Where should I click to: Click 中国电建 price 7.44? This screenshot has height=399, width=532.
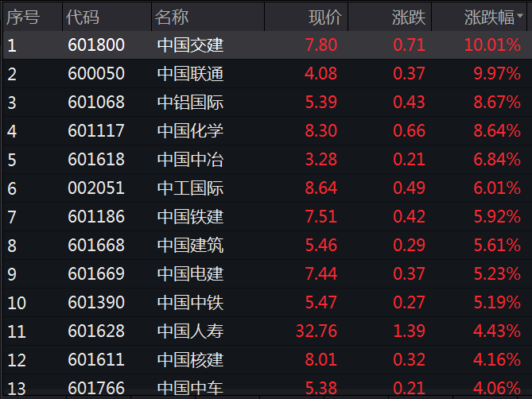pos(321,274)
